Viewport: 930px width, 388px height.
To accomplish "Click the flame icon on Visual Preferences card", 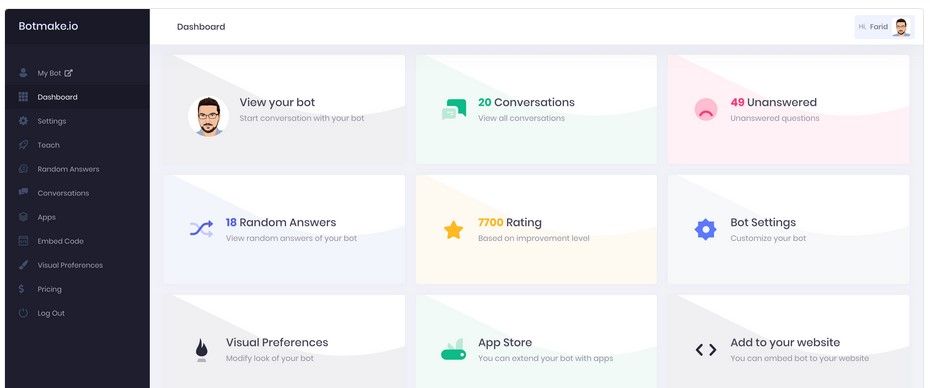I will click(x=202, y=350).
